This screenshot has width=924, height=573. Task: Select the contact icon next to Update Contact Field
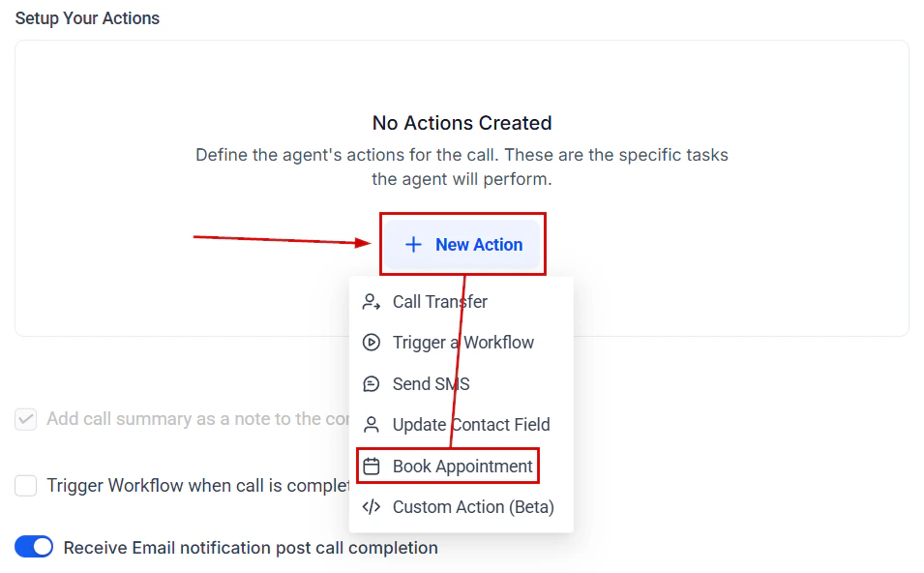371,424
